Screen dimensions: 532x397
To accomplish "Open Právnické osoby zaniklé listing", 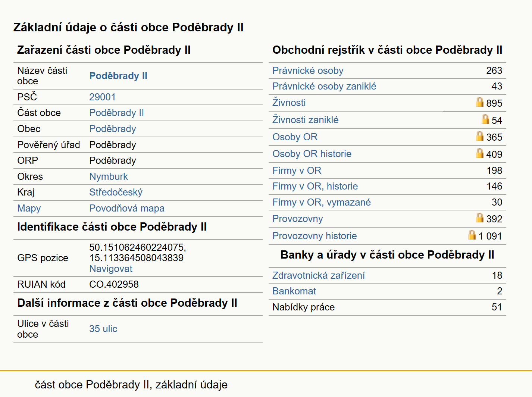I will tap(324, 86).
